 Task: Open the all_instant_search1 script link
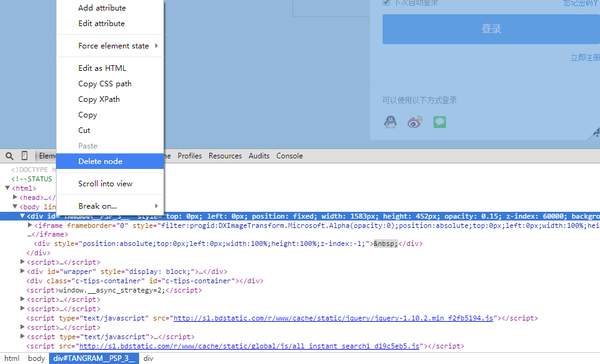249,346
